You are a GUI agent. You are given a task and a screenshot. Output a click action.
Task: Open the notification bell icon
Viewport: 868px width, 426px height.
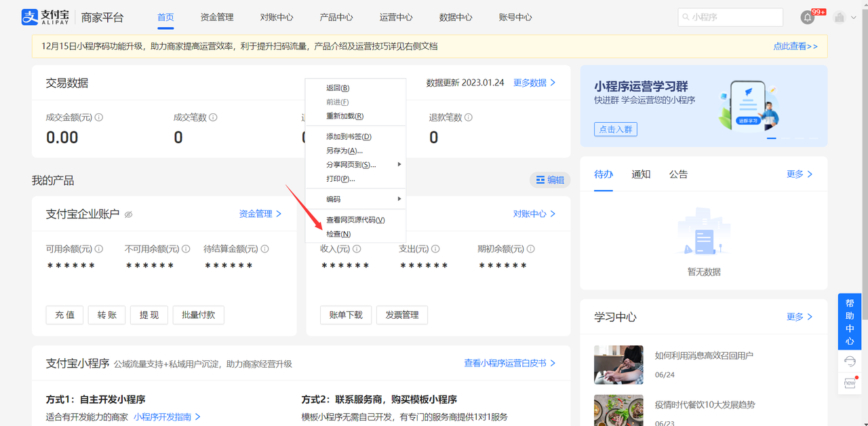pos(807,18)
